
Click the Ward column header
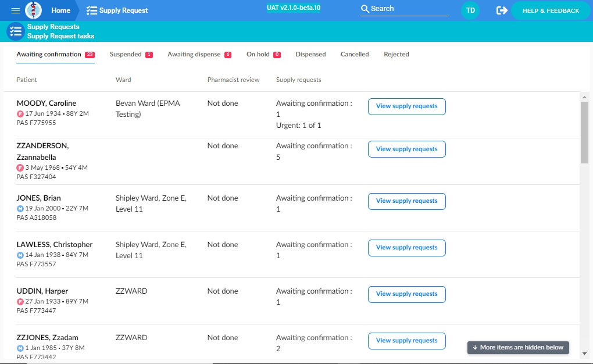point(123,80)
